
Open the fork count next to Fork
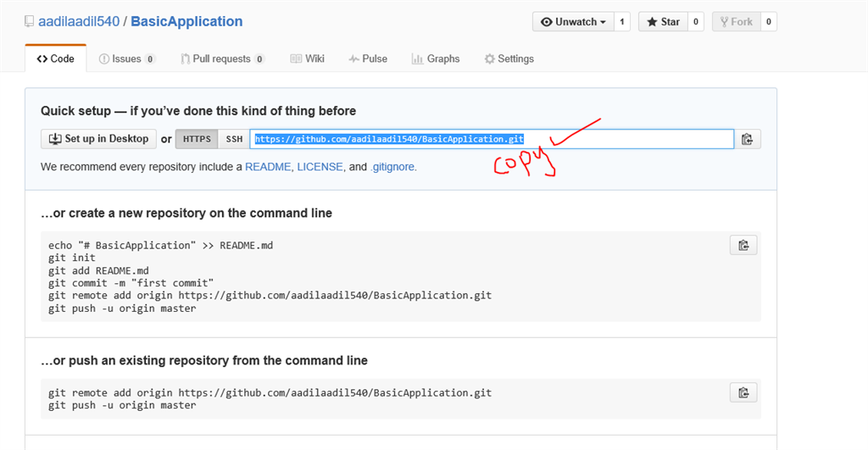(768, 21)
